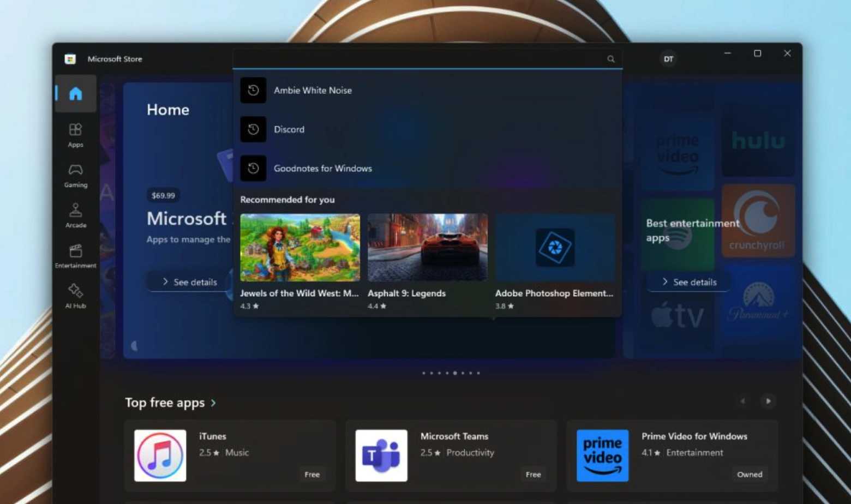Show previous Top free apps page arrow
The width and height of the screenshot is (851, 504).
coord(742,401)
